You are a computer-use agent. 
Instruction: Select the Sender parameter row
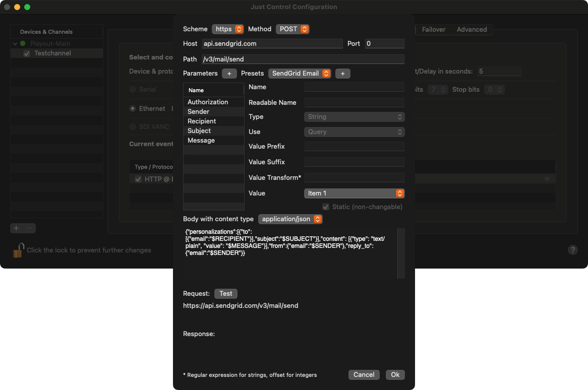coord(213,112)
